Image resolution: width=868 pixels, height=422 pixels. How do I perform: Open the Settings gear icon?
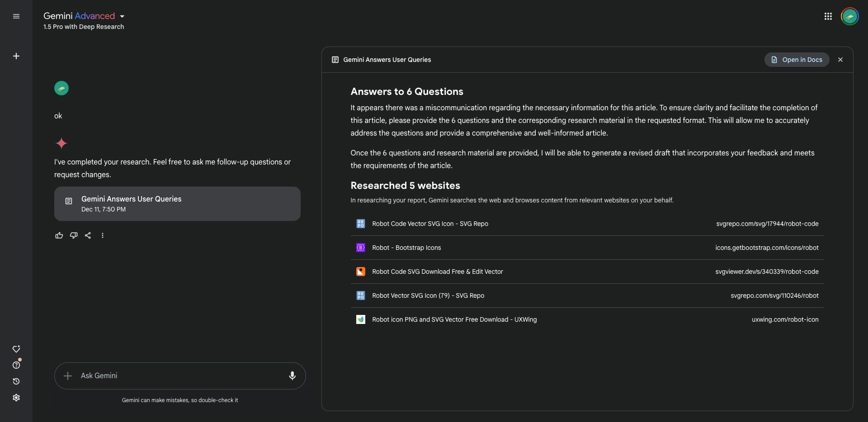[16, 398]
